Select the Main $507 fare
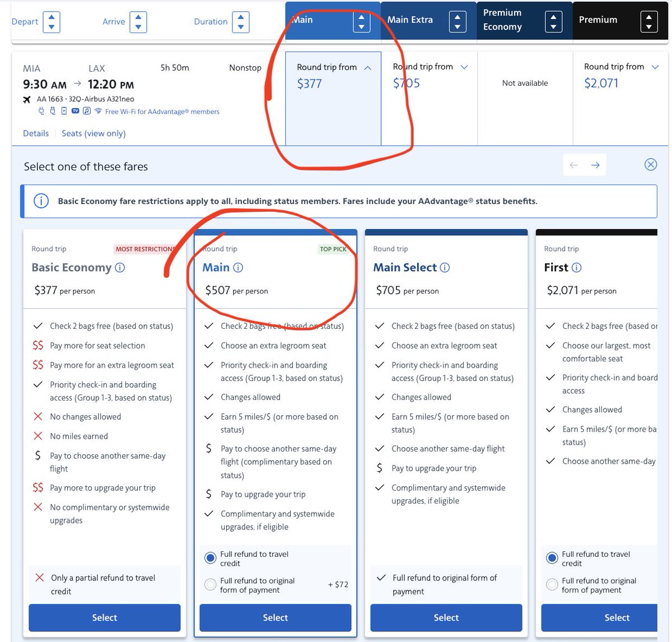 [x=276, y=617]
